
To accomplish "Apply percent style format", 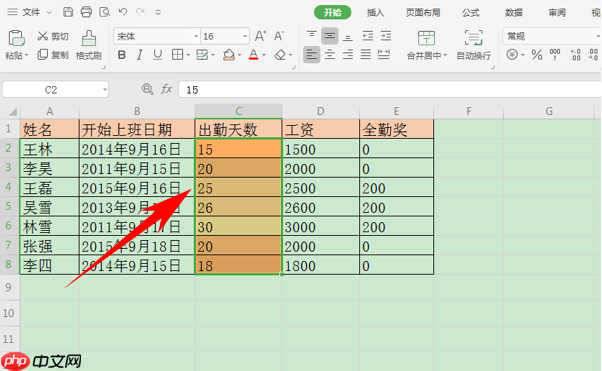I will [537, 55].
